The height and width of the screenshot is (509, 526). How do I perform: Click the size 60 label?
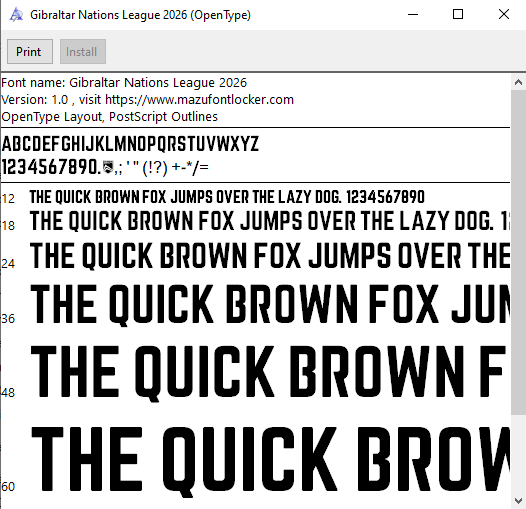[x=8, y=486]
